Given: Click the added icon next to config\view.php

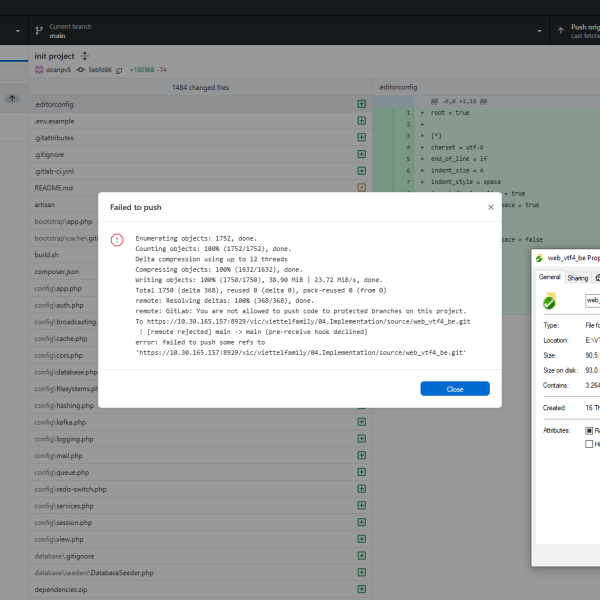Looking at the screenshot, I should tap(362, 539).
